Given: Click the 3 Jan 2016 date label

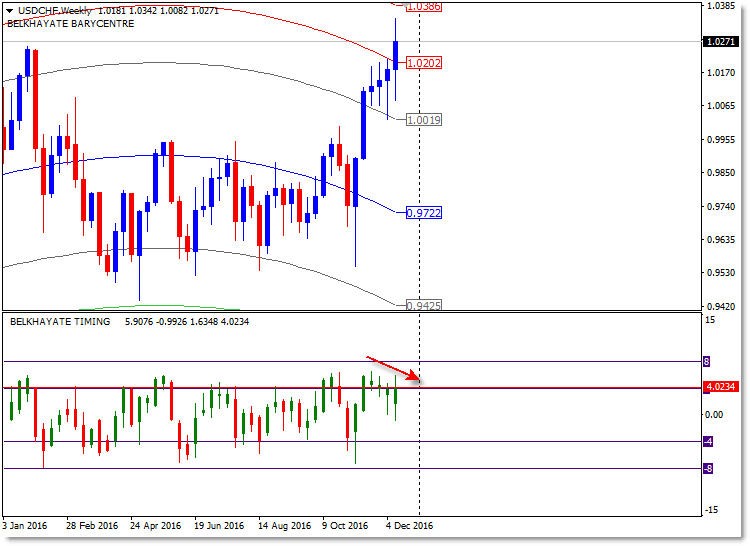Looking at the screenshot, I should tap(25, 525).
